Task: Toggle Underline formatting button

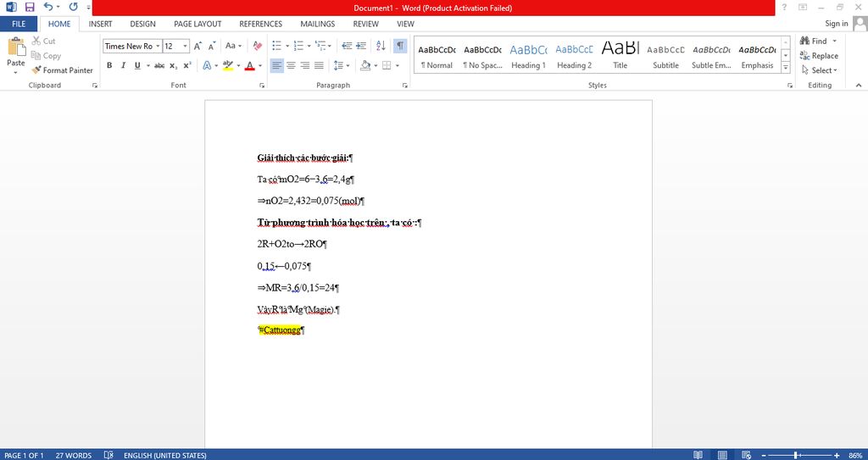Action: 137,65
